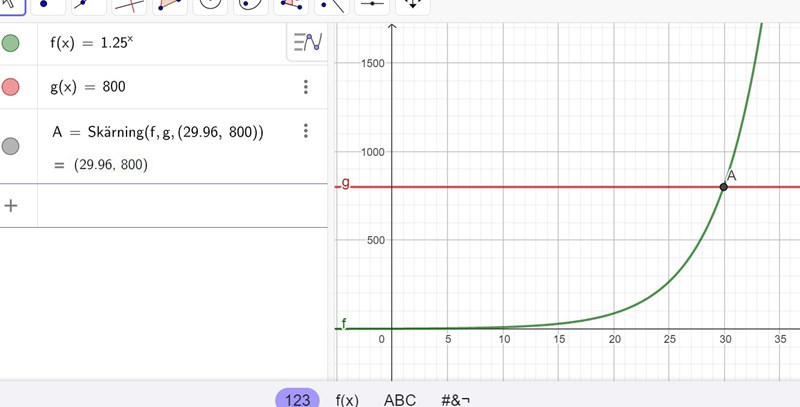Open the three-dot menu for g(x)

[306, 87]
